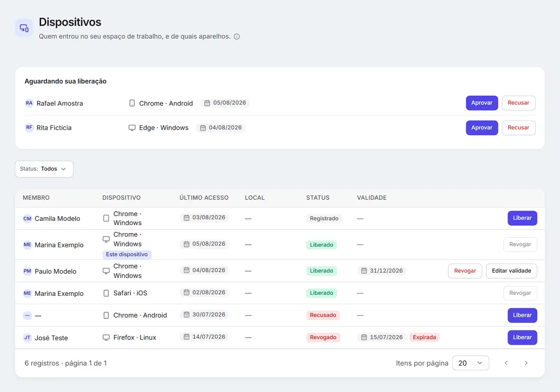Click the calendar icon in 05/08/2026 pending request
The width and height of the screenshot is (560, 392).
pyautogui.click(x=207, y=103)
